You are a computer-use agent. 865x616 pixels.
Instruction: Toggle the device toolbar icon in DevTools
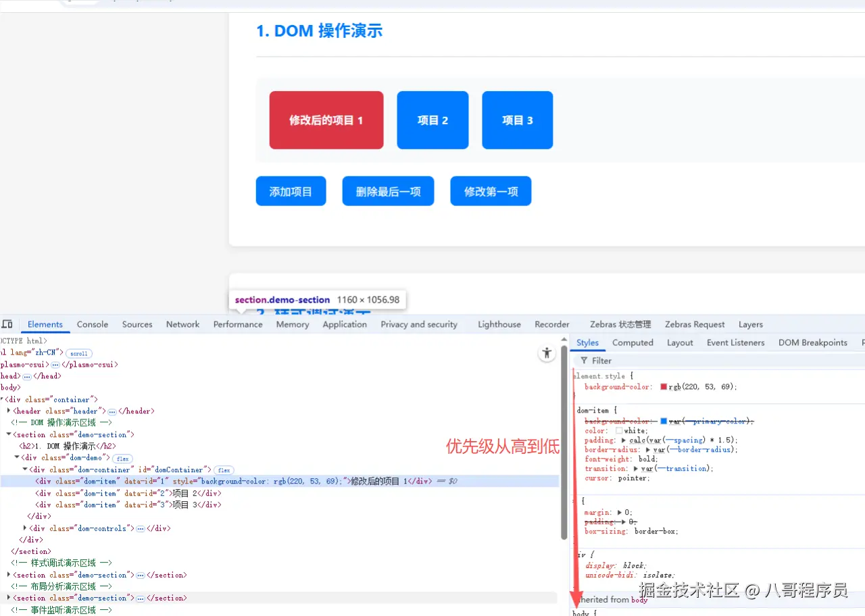(x=7, y=324)
